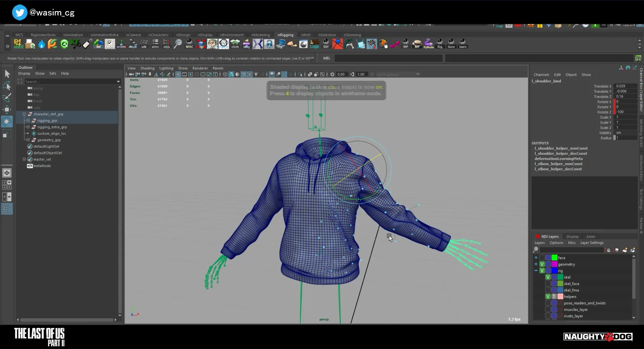The width and height of the screenshot is (644, 349).
Task: Open the MISC shelf tool
Action: click(189, 44)
